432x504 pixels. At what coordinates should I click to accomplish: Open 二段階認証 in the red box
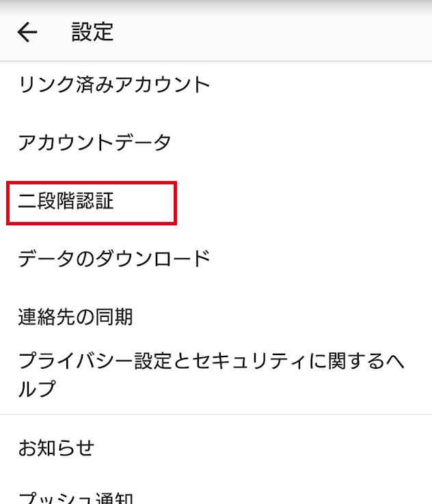pyautogui.click(x=66, y=202)
